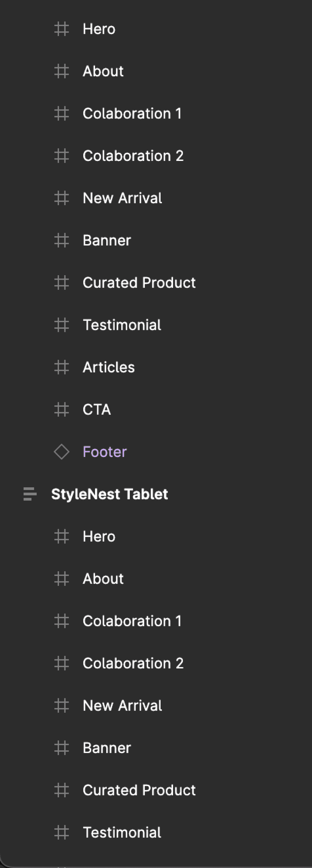Select New Arrival layer under StyleNest Tablet
The image size is (312, 868).
point(156,706)
